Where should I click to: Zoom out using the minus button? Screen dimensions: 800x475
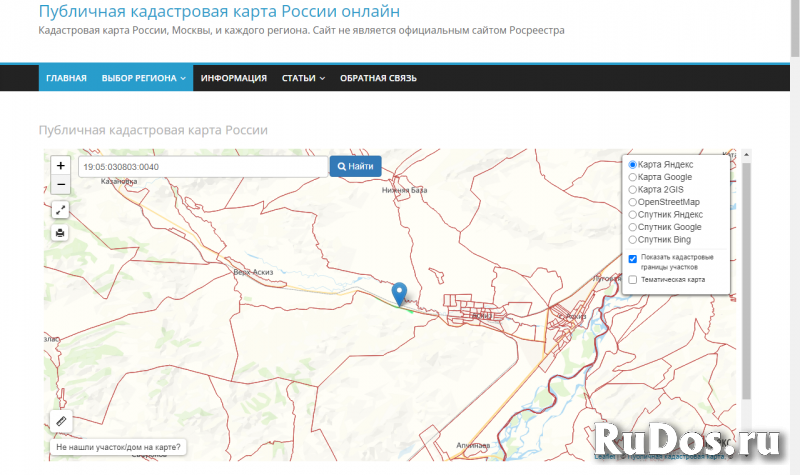coord(61,185)
